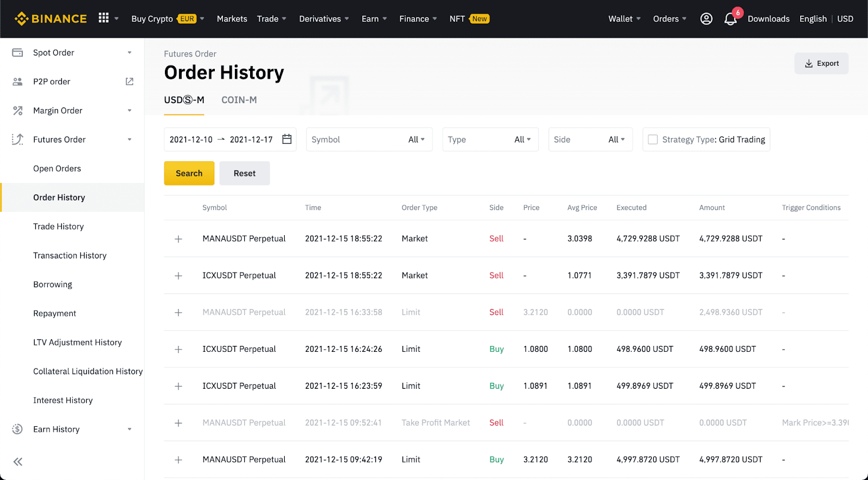Open the date range calendar icon
Screen dimensions: 868x480
click(x=287, y=140)
